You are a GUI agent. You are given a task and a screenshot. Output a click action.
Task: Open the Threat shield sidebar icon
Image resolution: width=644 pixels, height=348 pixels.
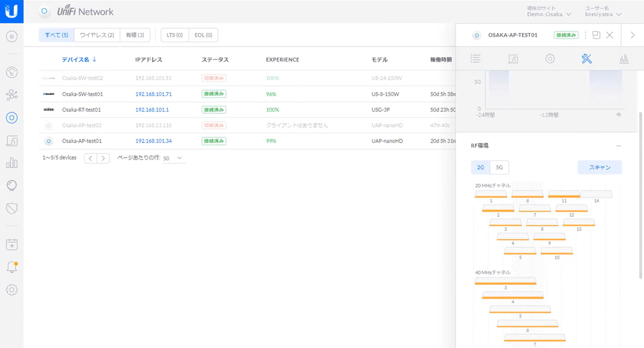coord(12,208)
